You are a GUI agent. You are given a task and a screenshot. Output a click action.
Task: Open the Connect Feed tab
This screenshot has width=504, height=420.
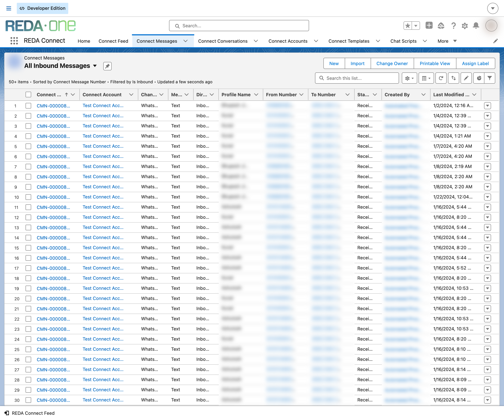tap(113, 41)
